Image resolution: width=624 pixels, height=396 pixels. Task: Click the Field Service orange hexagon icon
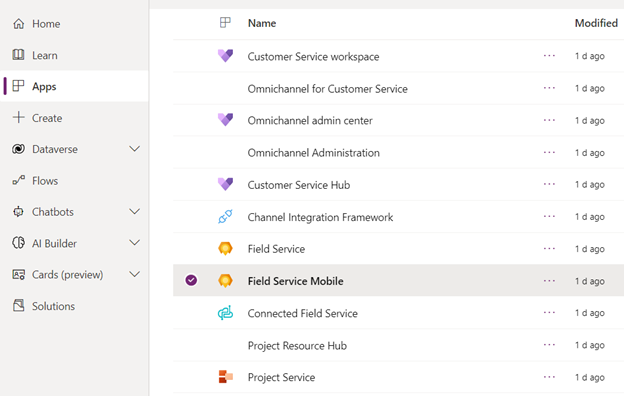[225, 248]
